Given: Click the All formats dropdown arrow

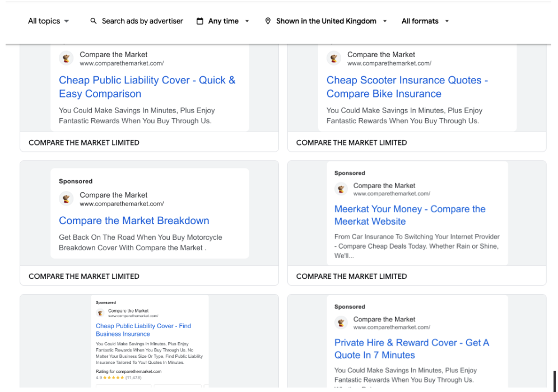Looking at the screenshot, I should pyautogui.click(x=447, y=21).
